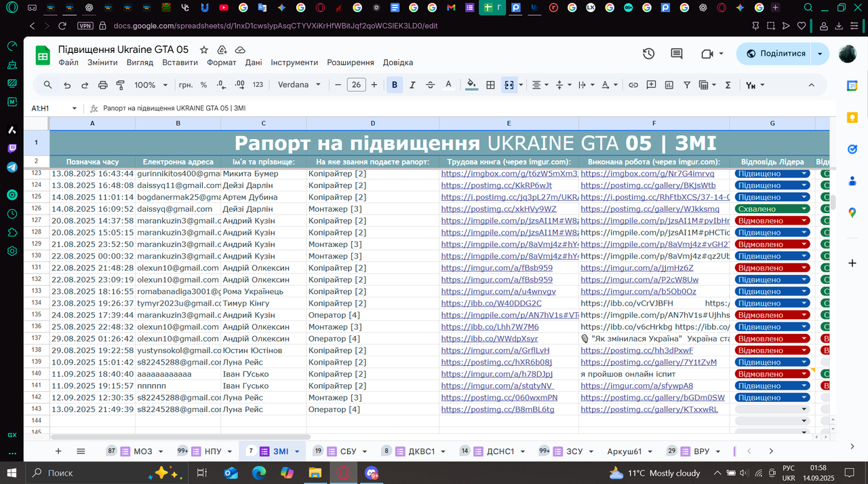
Task: Switch to the СБУ sheet tab
Action: click(x=348, y=451)
